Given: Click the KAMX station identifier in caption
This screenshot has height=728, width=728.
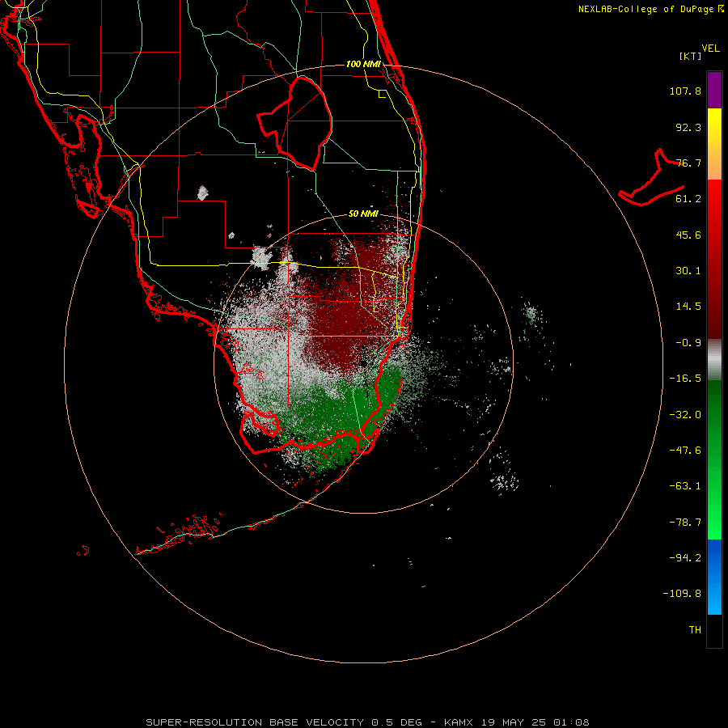Looking at the screenshot, I should point(459,722).
